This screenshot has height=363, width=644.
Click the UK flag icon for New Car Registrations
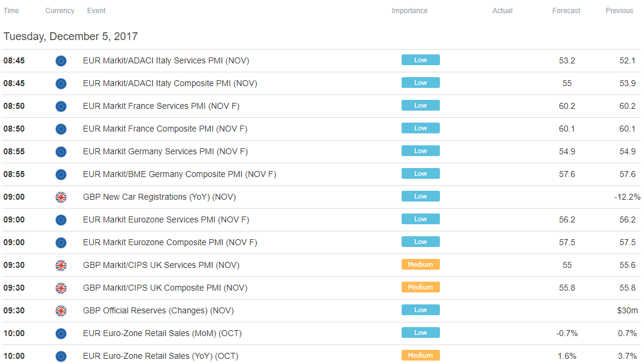point(61,197)
